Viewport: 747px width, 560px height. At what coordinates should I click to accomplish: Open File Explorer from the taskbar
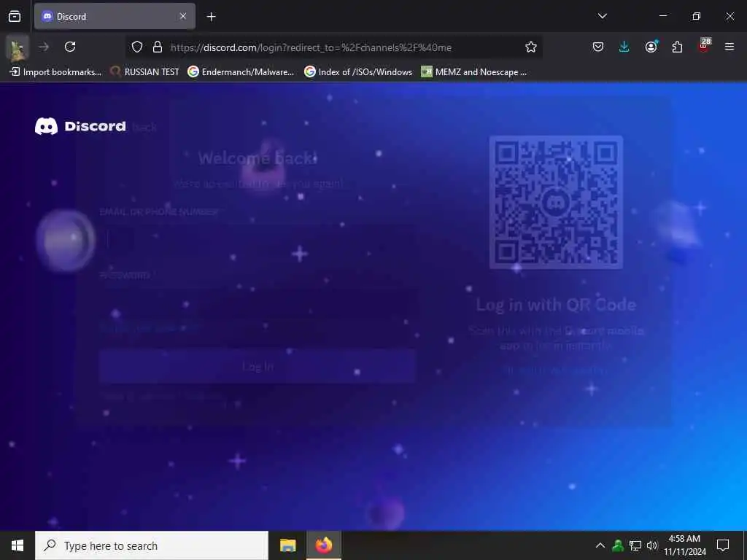point(287,545)
